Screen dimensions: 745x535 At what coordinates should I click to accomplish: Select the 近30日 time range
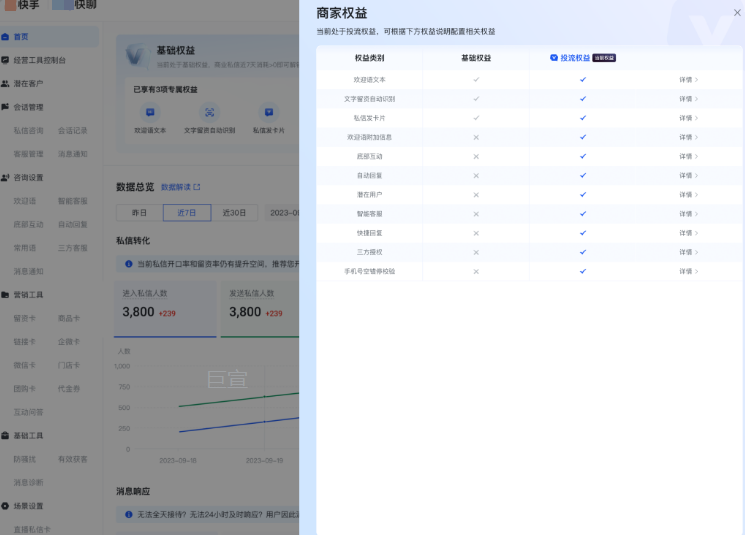(x=235, y=213)
